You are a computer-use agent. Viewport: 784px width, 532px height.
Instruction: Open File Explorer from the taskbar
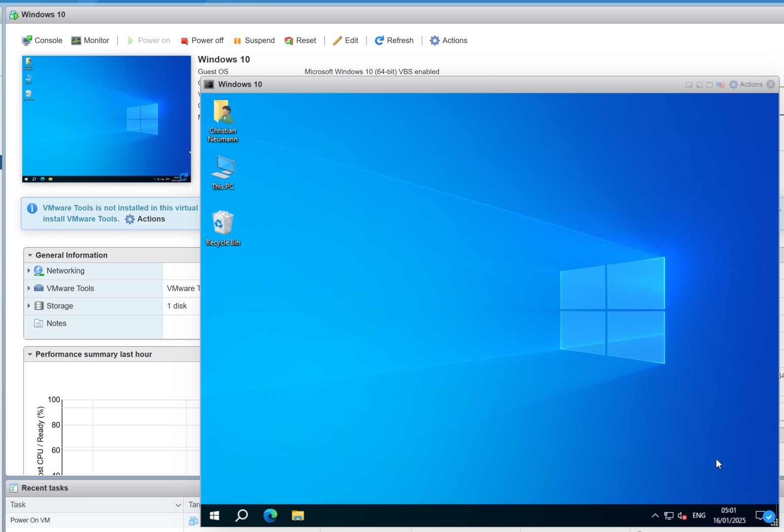pos(298,516)
